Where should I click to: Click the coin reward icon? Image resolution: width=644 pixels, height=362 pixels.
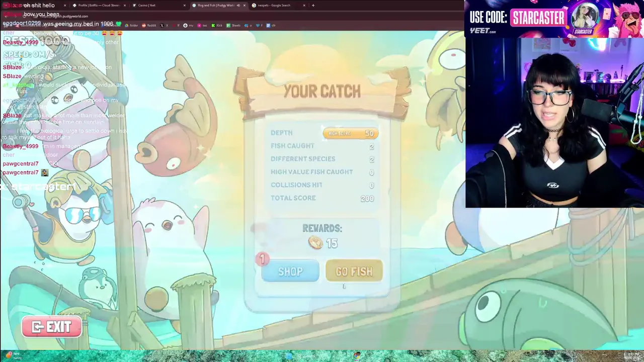315,243
